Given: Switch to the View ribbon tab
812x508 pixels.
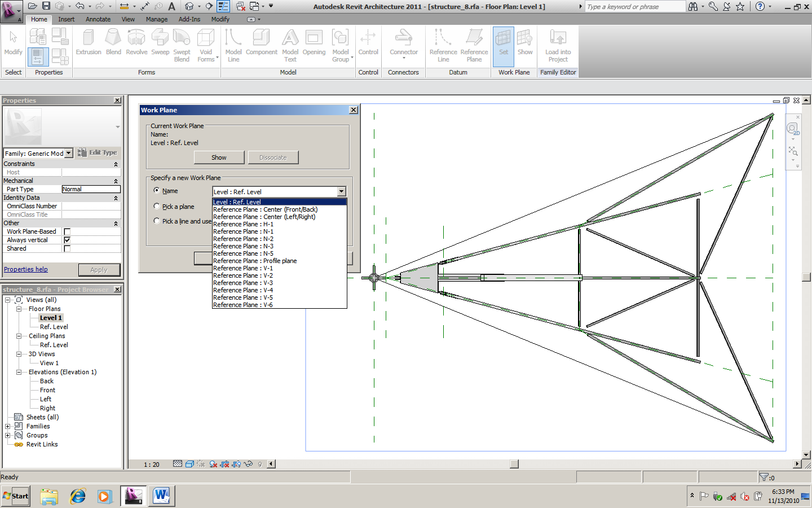Looking at the screenshot, I should [128, 19].
